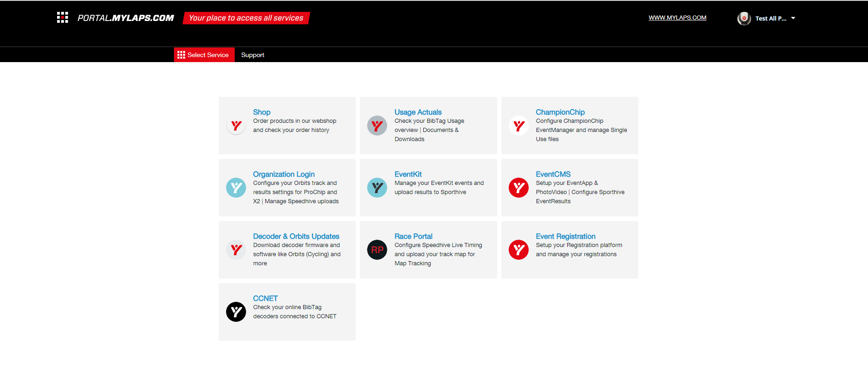This screenshot has height=389, width=868.
Task: Click the black RP Race Portal icon
Action: pyautogui.click(x=377, y=250)
